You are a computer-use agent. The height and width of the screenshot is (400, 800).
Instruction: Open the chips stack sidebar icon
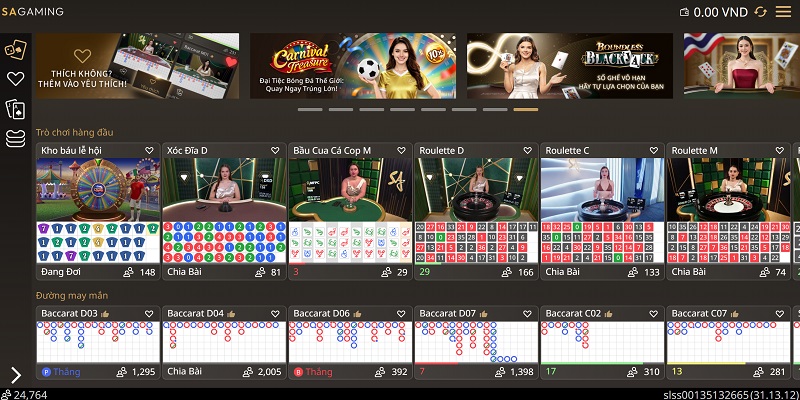[x=15, y=138]
